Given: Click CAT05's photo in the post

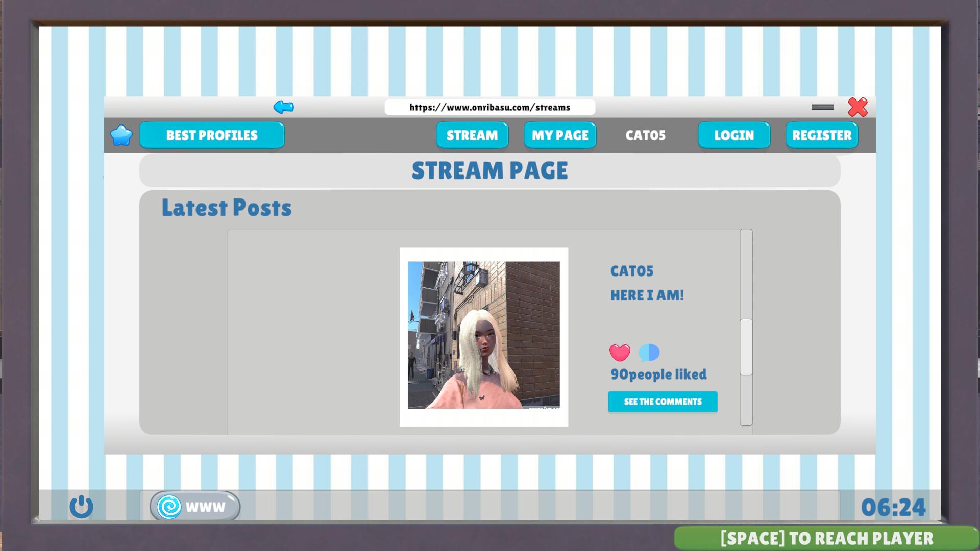Looking at the screenshot, I should coord(483,338).
